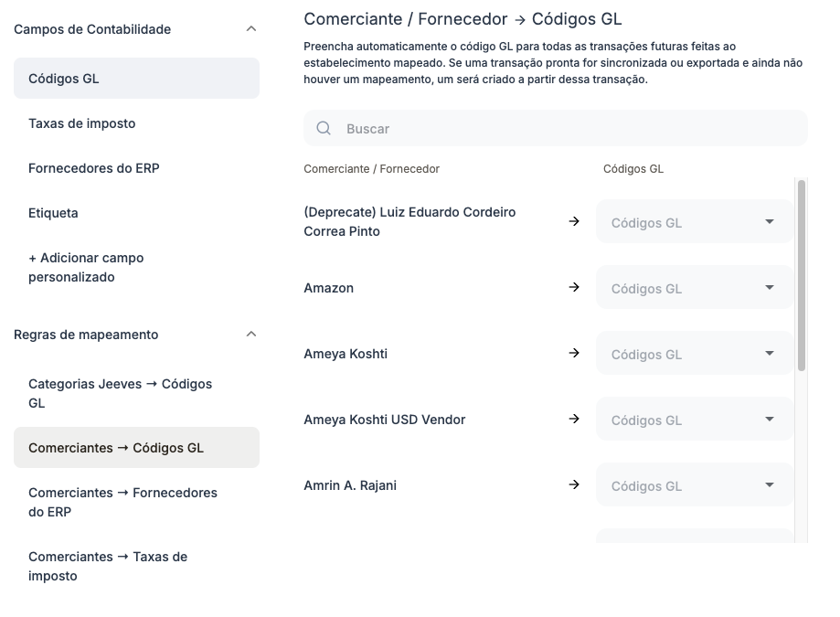Collapse the Regras de mapeamento section
The image size is (840, 617).
point(251,335)
